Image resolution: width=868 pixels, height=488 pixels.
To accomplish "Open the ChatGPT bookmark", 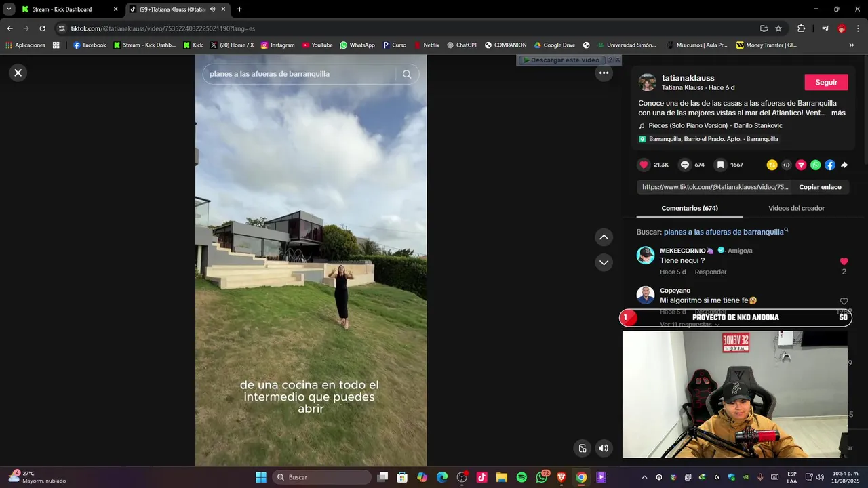I will point(462,45).
